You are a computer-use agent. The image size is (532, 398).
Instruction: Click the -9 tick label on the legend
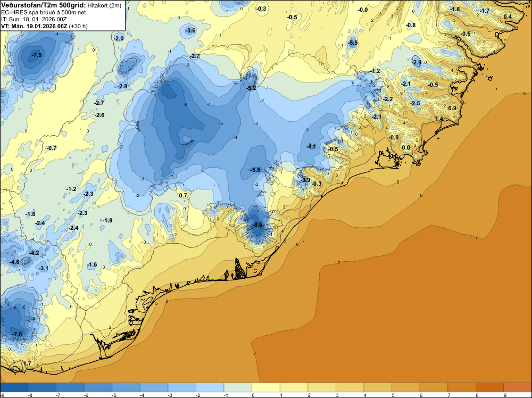tap(2, 395)
